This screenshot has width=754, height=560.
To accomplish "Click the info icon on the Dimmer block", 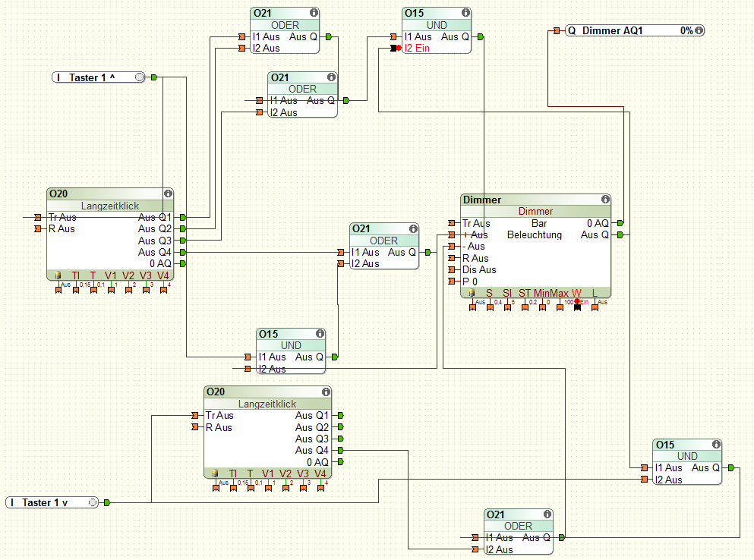I will point(605,200).
